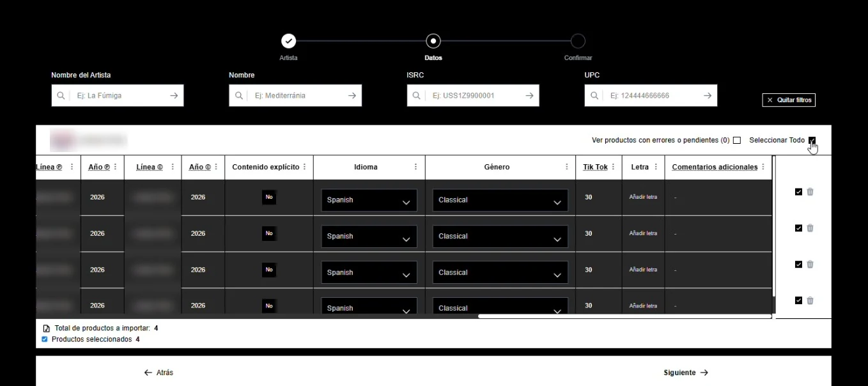Click the table's horizontal scrollbar
Viewport: 868px width, 386px height.
pos(624,316)
